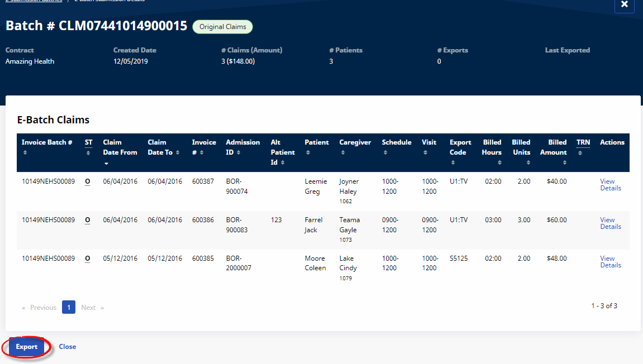643x364 pixels.
Task: Sort by Claim Date From column
Action: pos(120,147)
